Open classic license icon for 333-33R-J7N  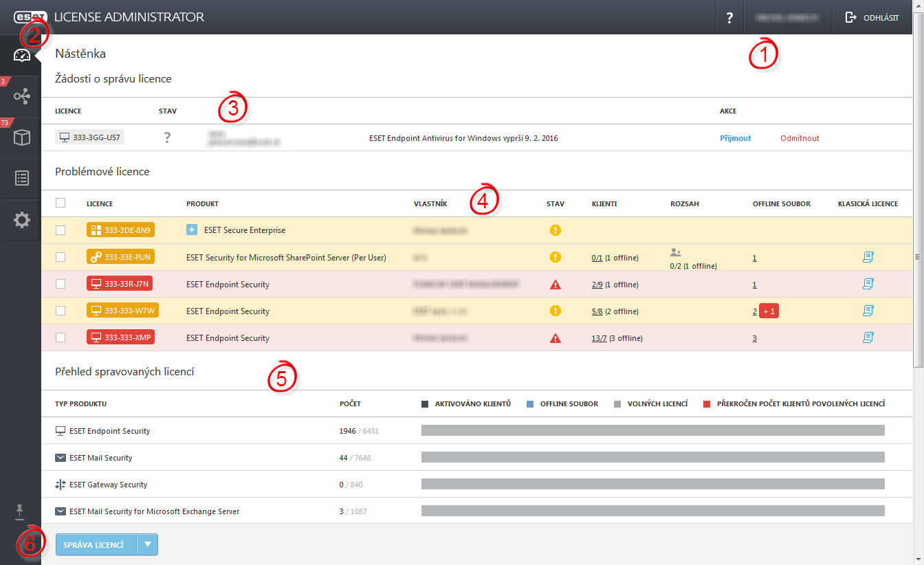(868, 284)
